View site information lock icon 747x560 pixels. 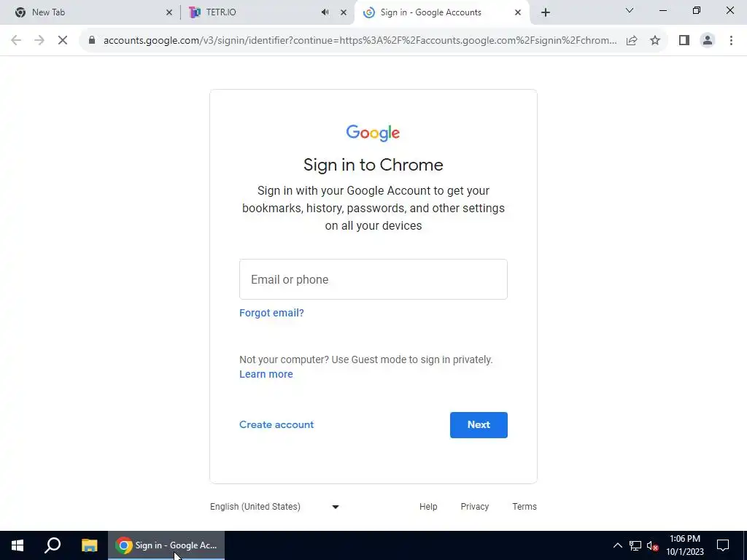pos(92,41)
